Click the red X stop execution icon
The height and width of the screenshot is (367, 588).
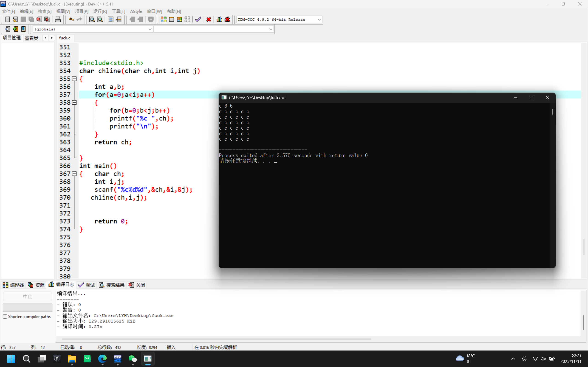(x=209, y=19)
